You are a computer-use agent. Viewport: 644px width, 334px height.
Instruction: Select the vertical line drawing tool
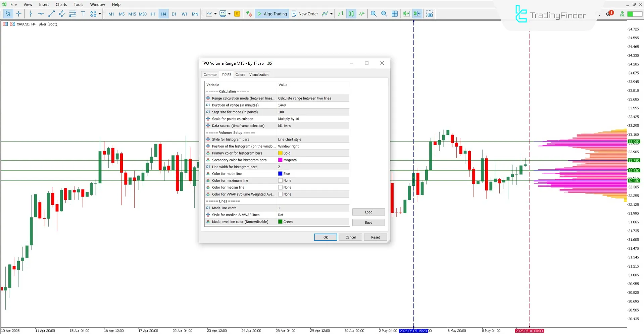click(31, 14)
